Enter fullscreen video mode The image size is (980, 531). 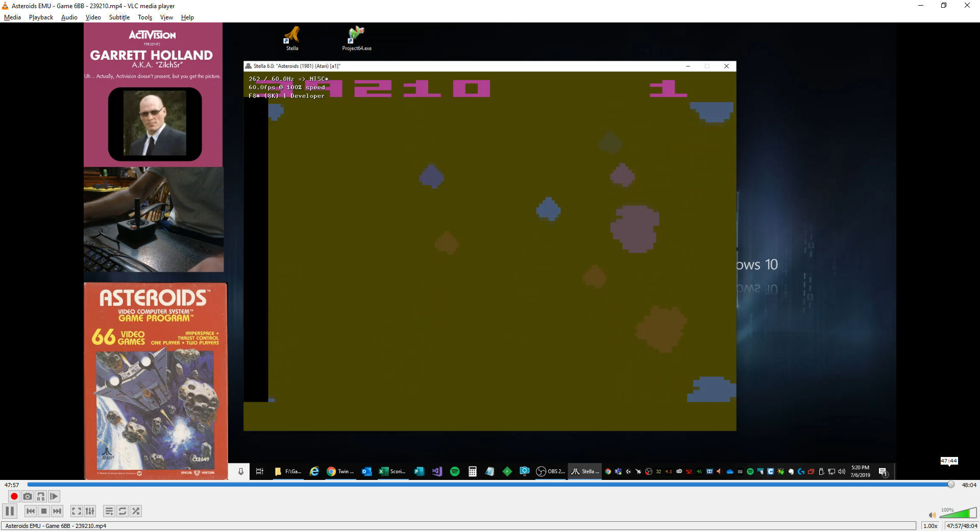[x=77, y=511]
